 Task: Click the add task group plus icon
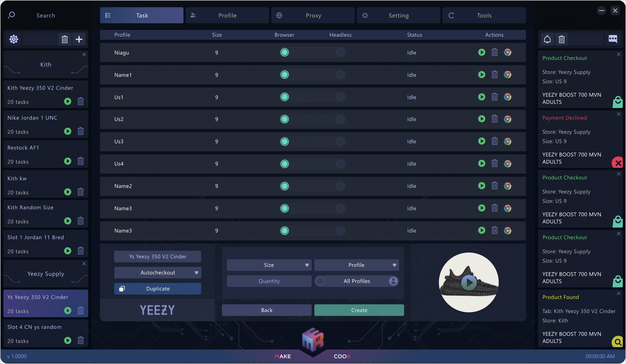click(79, 39)
